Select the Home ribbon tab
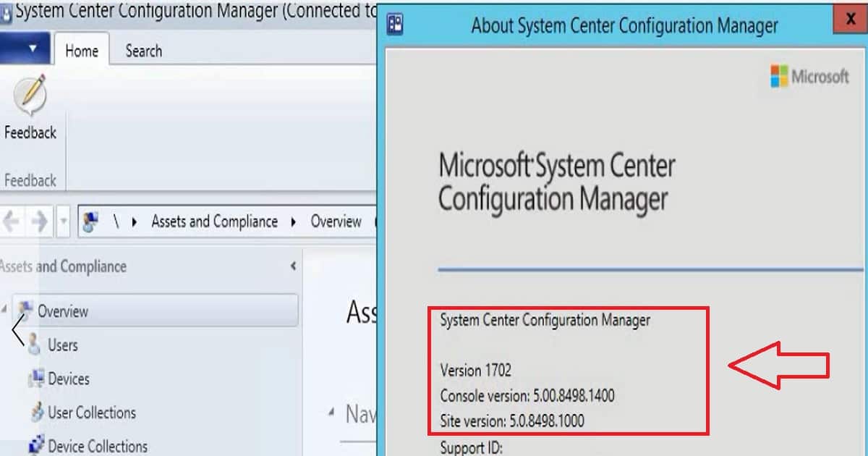Screen dimensions: 868x456 click(x=81, y=51)
